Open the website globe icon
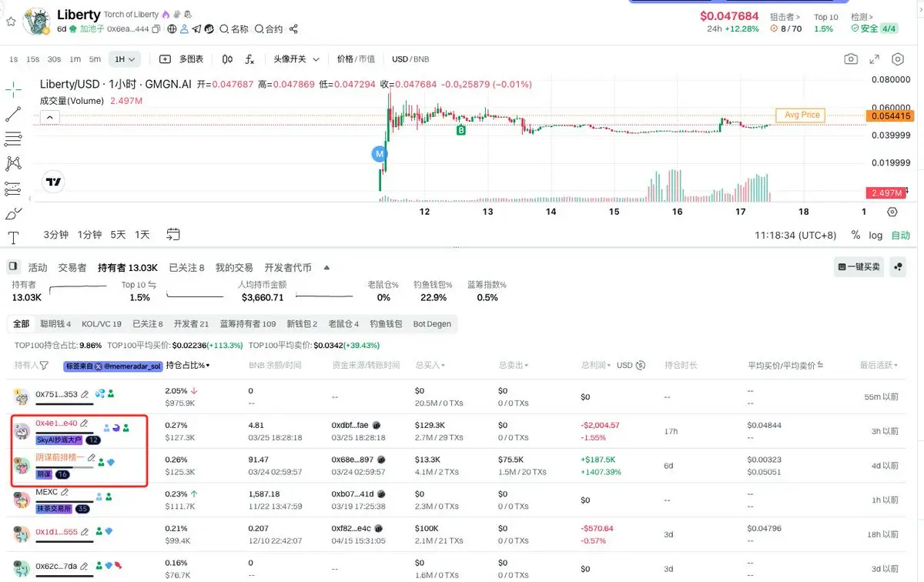 tap(171, 29)
